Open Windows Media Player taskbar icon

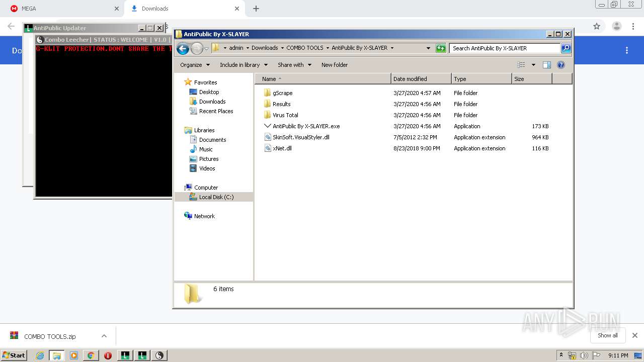pos(74,355)
